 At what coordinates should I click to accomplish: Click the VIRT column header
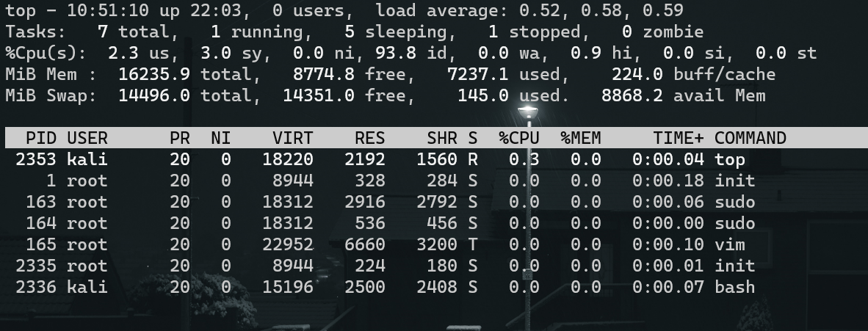click(292, 138)
